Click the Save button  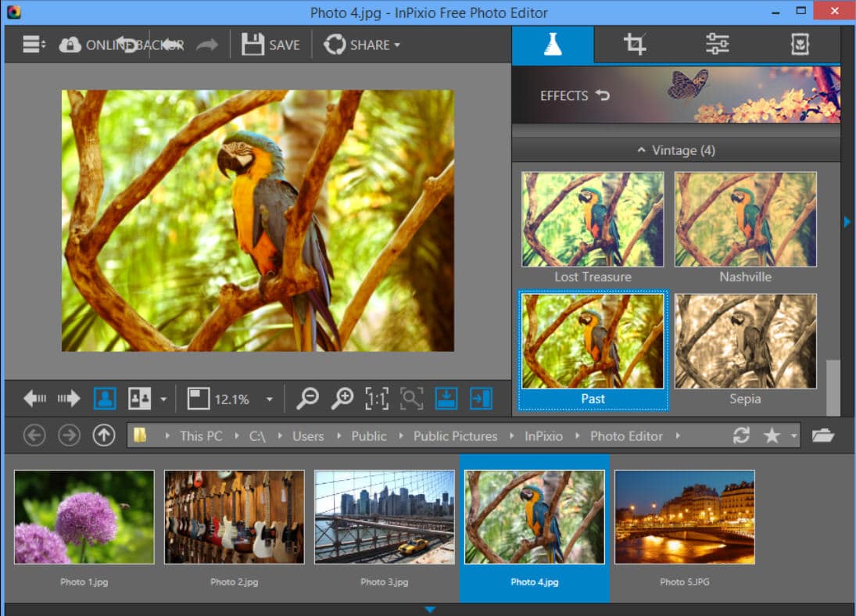click(x=270, y=44)
